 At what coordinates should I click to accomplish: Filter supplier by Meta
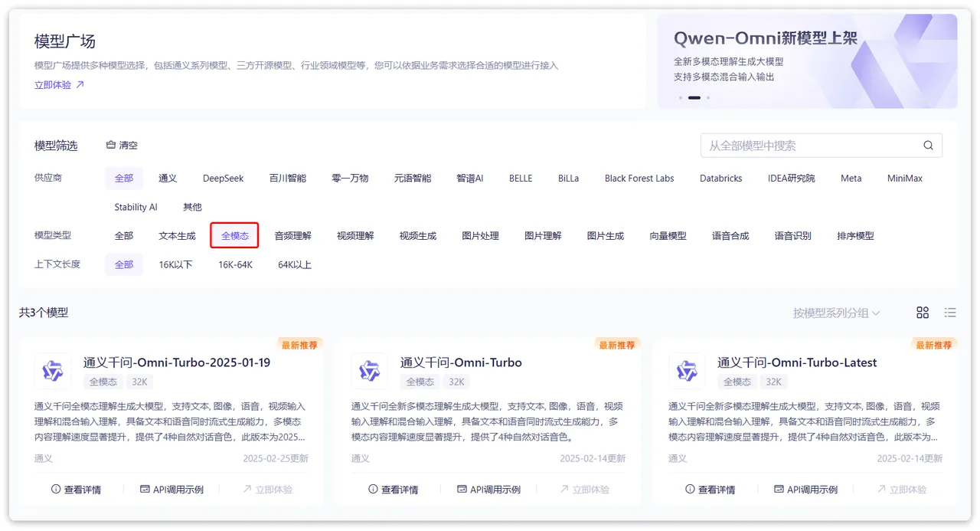coord(851,178)
